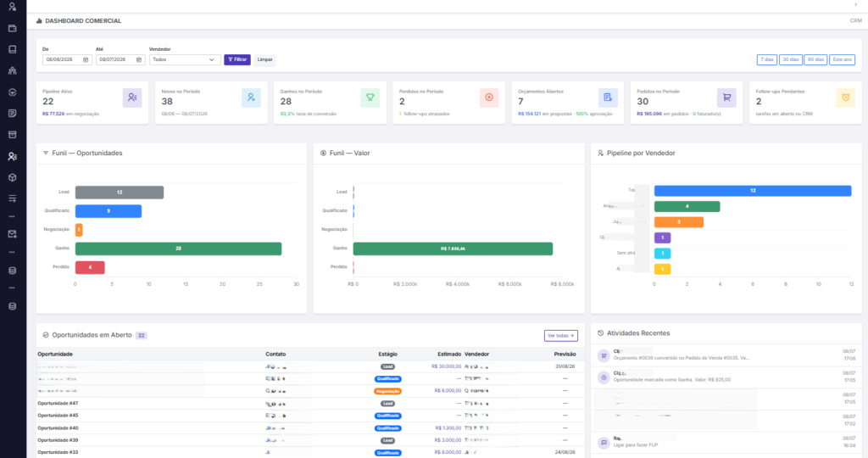Click the CRM breadcrumb at top right
Image resolution: width=868 pixels, height=458 pixels.
click(856, 21)
